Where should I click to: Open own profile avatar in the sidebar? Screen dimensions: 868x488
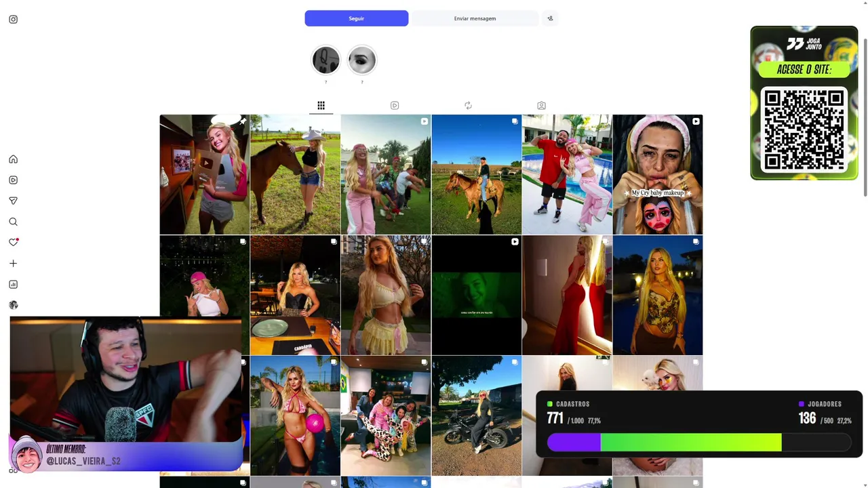tap(13, 305)
